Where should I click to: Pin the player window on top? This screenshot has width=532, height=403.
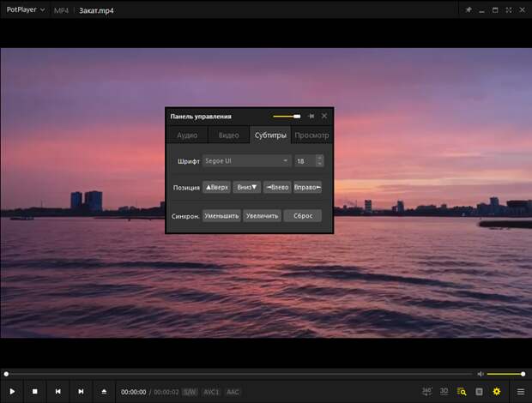click(469, 9)
